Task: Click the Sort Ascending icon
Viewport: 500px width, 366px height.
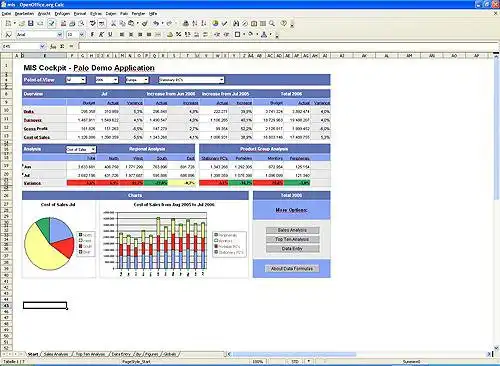Action: 195,23
